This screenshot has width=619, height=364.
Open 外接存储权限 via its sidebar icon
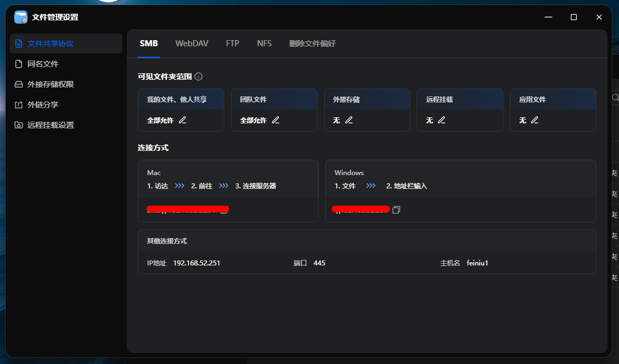point(20,84)
